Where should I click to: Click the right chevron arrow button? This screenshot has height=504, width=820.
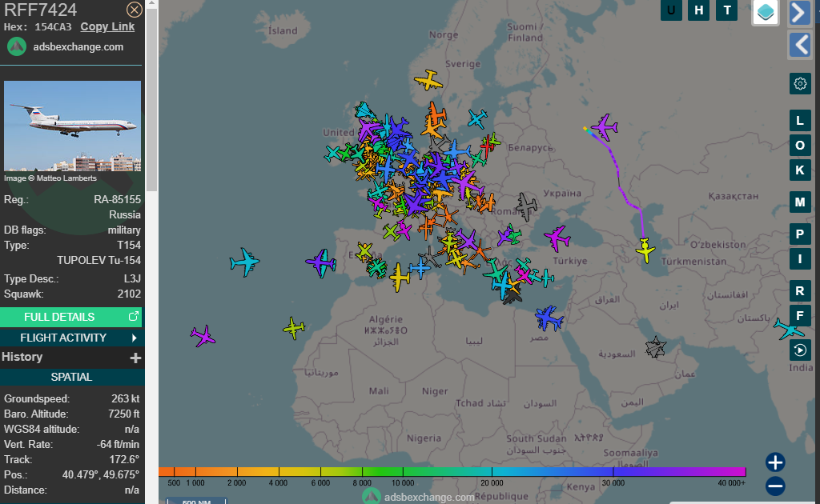point(800,13)
